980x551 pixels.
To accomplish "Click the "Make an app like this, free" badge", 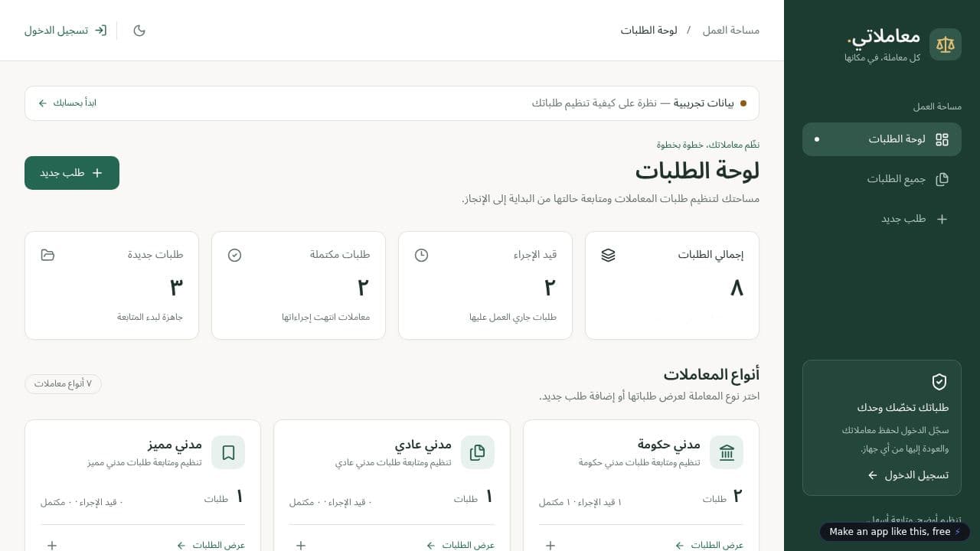I will 895,532.
